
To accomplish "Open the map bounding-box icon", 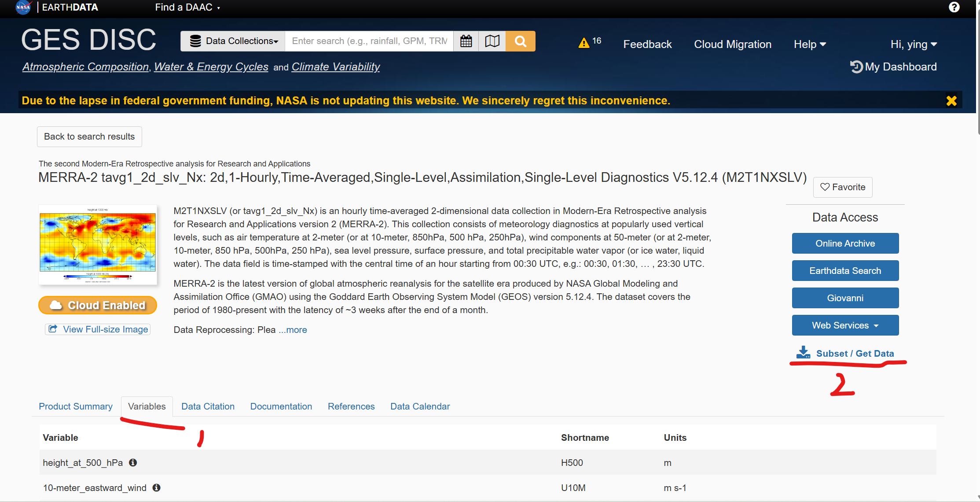I will tap(492, 41).
